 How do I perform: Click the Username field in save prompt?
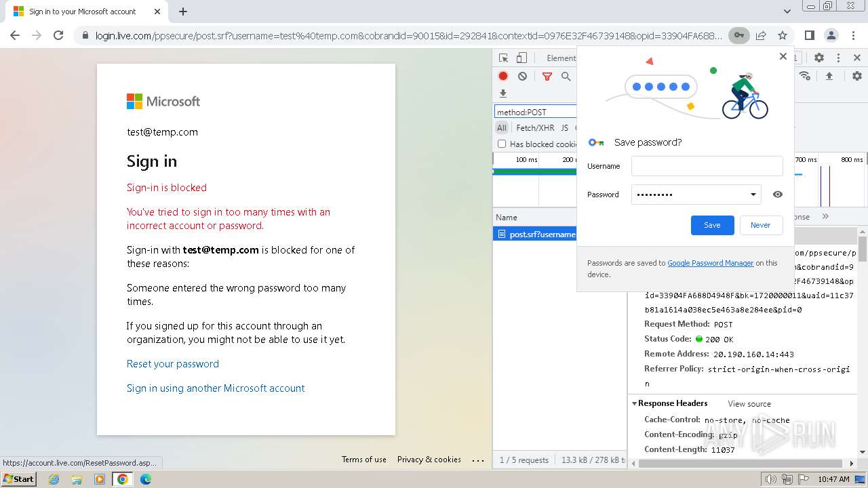[x=707, y=166]
